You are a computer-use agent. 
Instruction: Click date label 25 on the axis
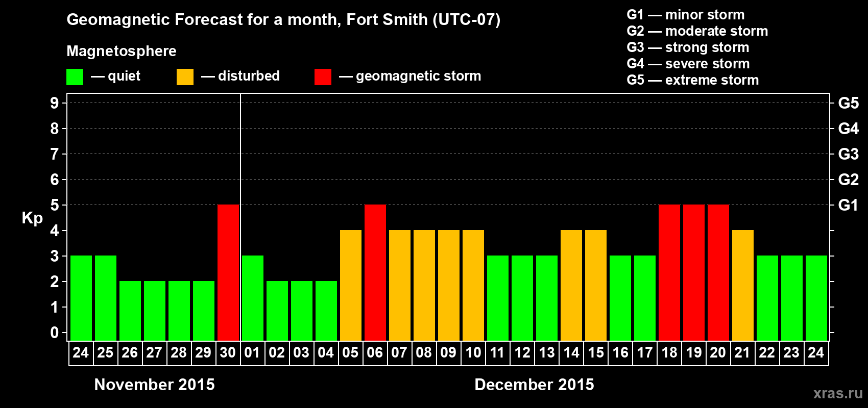105,353
